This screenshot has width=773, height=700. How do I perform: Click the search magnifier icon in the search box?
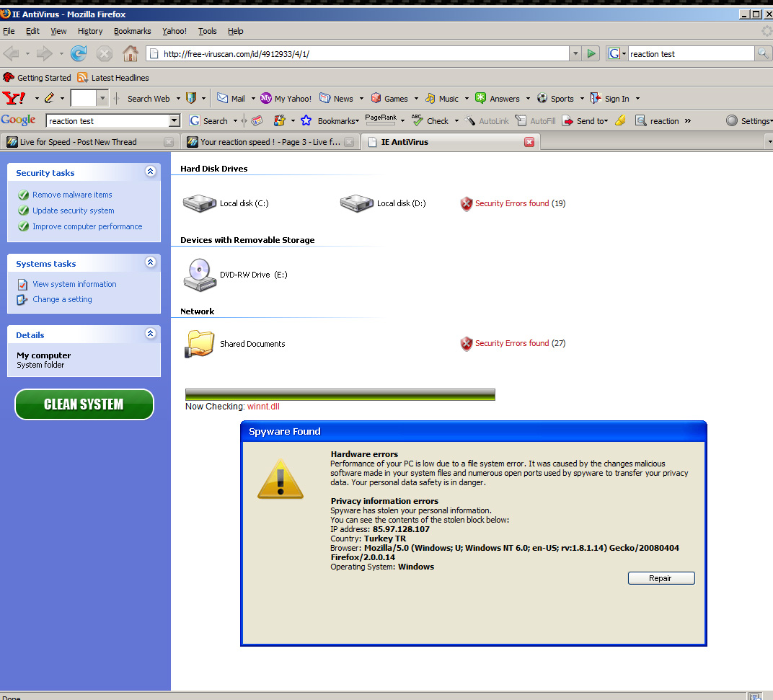click(x=763, y=53)
